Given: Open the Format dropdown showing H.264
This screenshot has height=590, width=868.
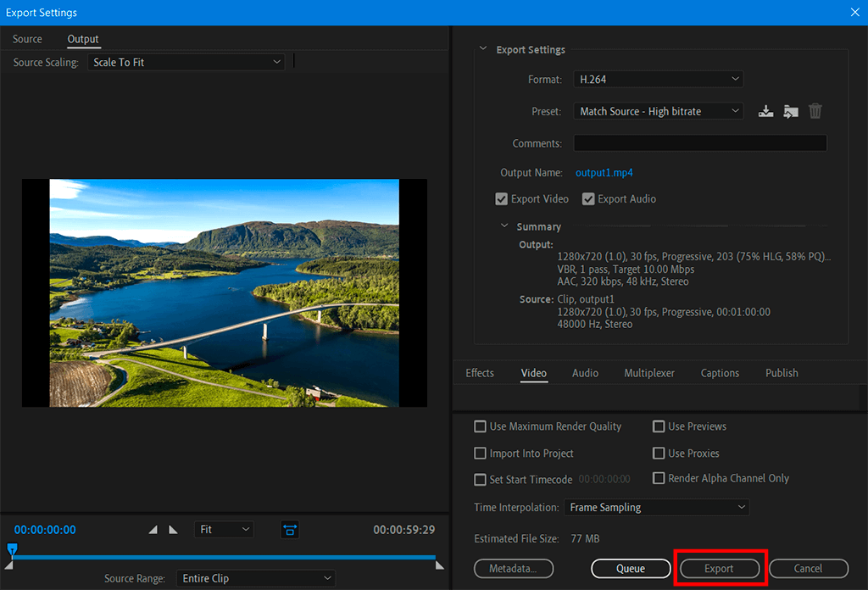Looking at the screenshot, I should click(658, 80).
